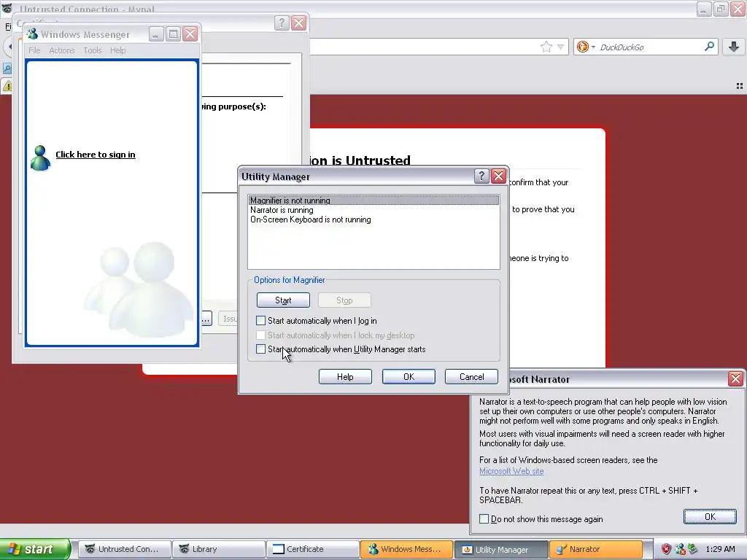Switch to Narrator taskbar item

595,549
